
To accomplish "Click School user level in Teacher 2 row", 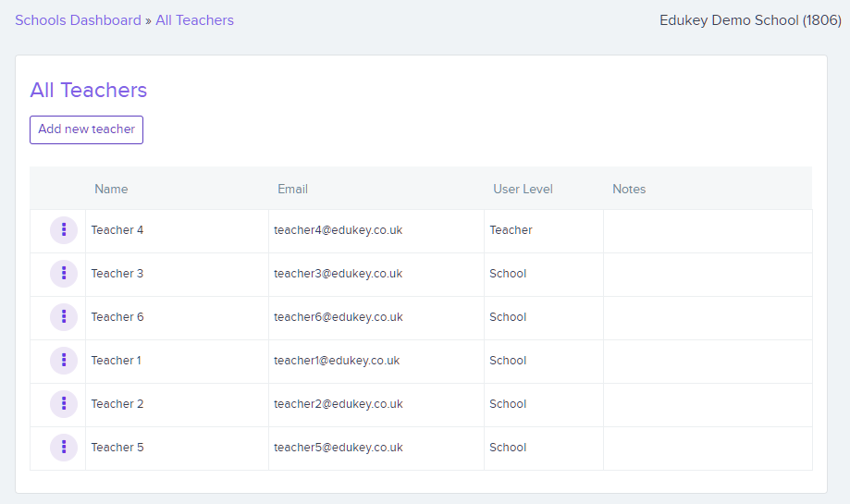I will [x=508, y=404].
